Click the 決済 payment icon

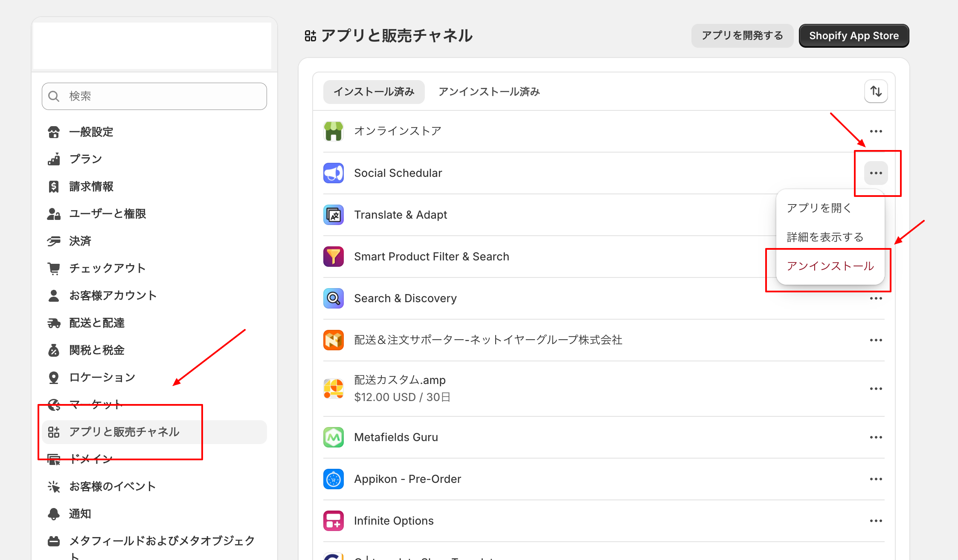[54, 241]
